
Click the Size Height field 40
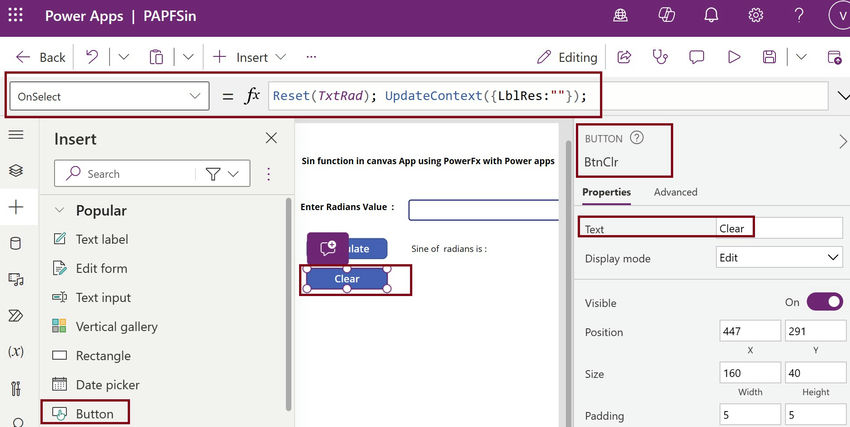[x=815, y=373]
